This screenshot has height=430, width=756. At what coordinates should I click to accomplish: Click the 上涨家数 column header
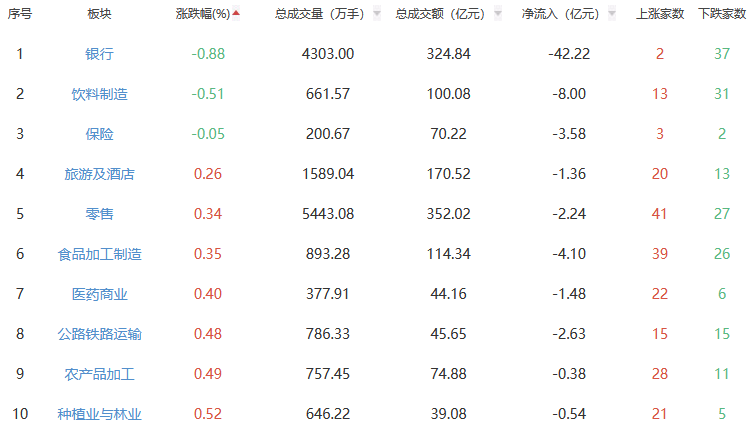tap(660, 14)
